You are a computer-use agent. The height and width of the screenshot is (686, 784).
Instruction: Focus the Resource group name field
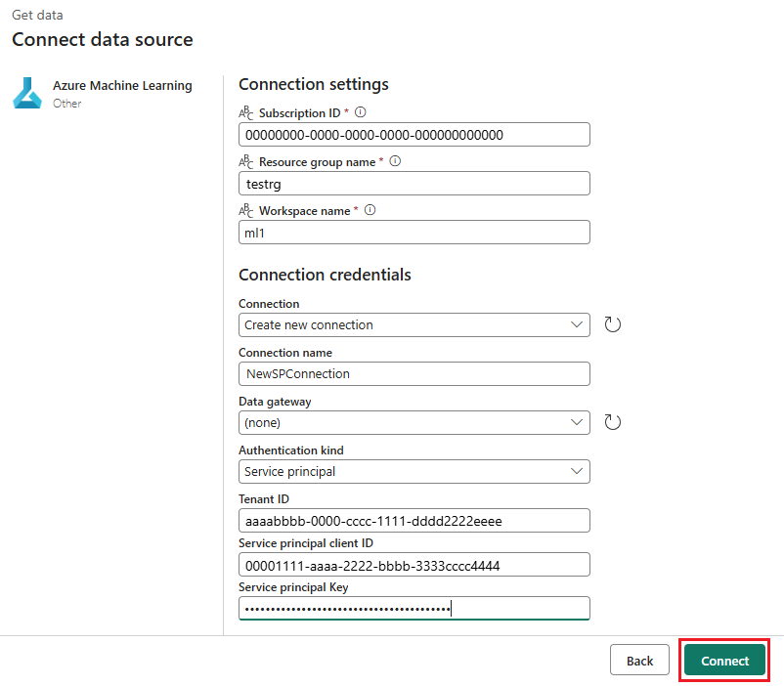[x=414, y=184]
